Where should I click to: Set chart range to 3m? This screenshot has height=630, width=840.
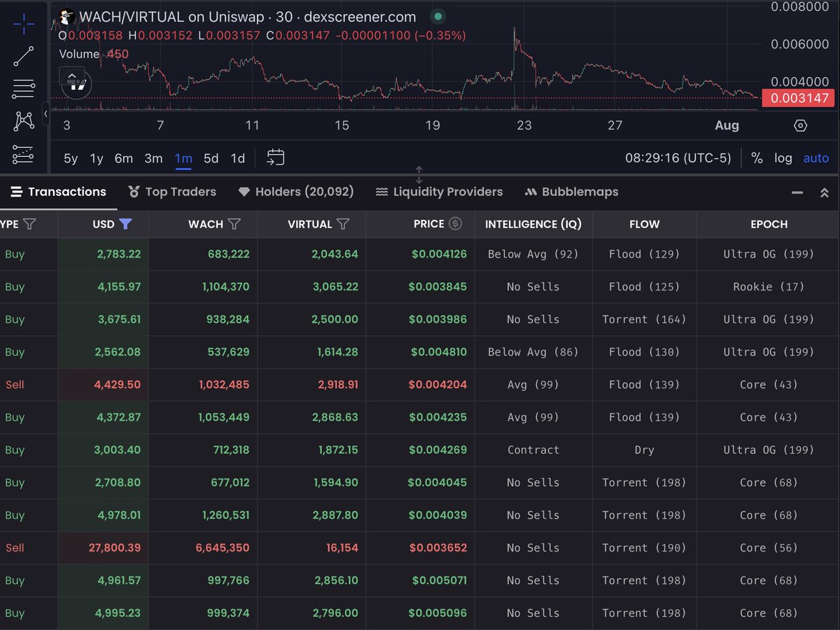click(x=153, y=158)
